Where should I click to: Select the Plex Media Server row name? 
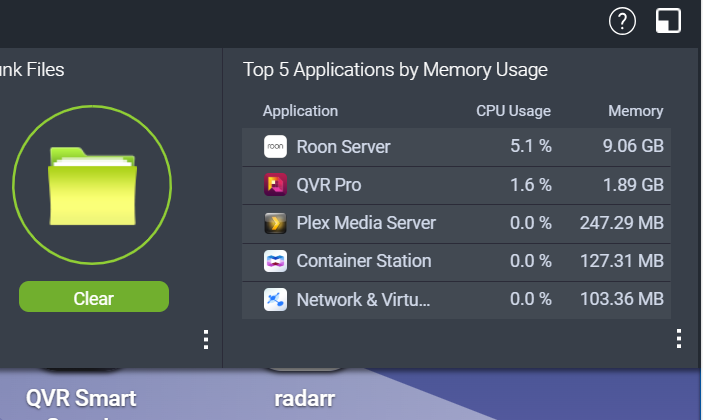366,223
